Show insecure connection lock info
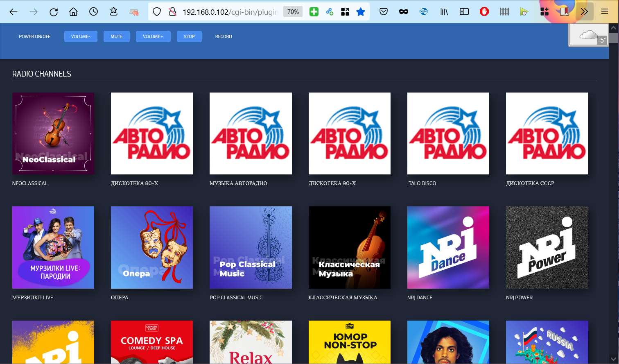This screenshot has height=364, width=619. pos(172,12)
